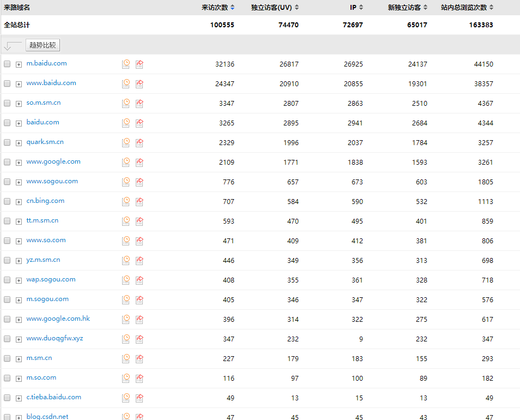Click the 全站总计 row label

pos(16,25)
